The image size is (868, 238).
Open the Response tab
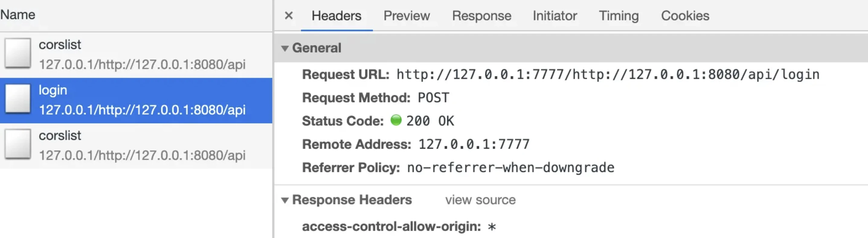click(481, 15)
